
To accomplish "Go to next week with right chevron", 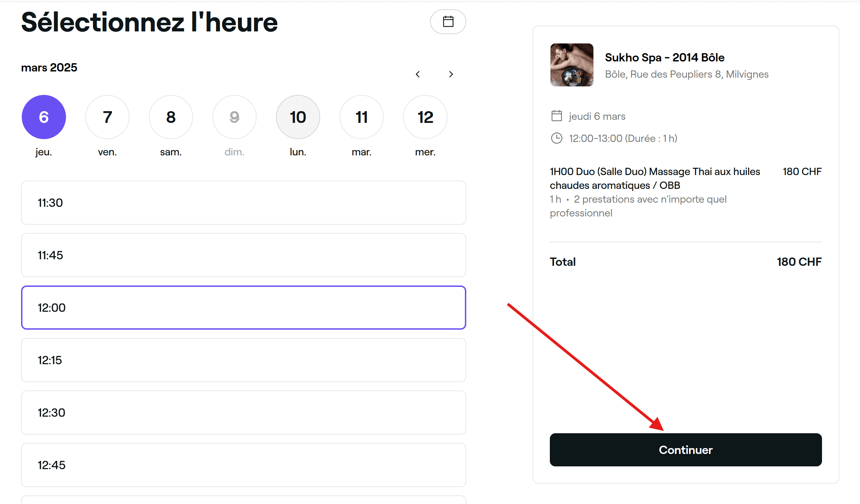I will [x=451, y=74].
